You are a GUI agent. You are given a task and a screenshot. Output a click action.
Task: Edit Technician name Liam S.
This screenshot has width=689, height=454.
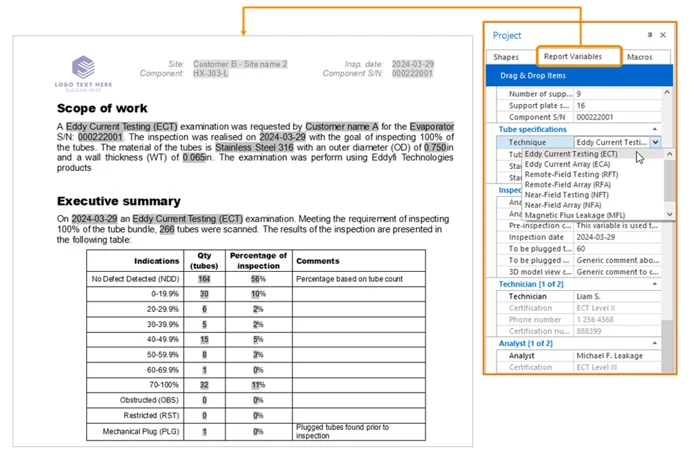click(x=617, y=296)
